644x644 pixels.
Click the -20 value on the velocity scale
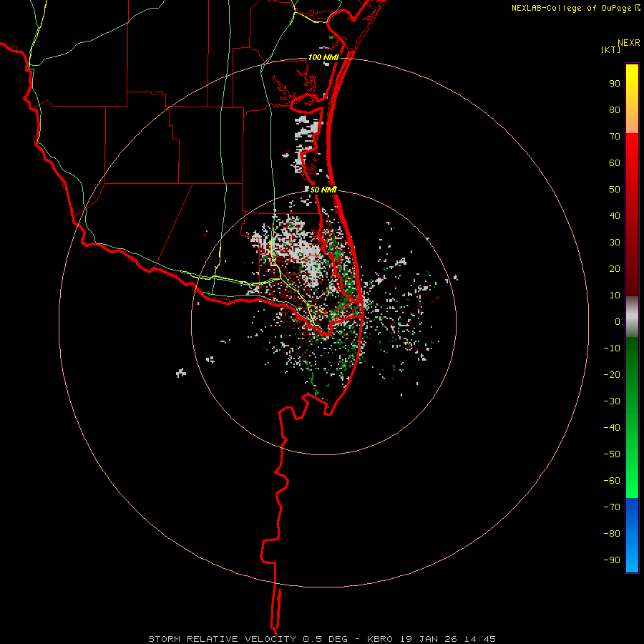[612, 375]
